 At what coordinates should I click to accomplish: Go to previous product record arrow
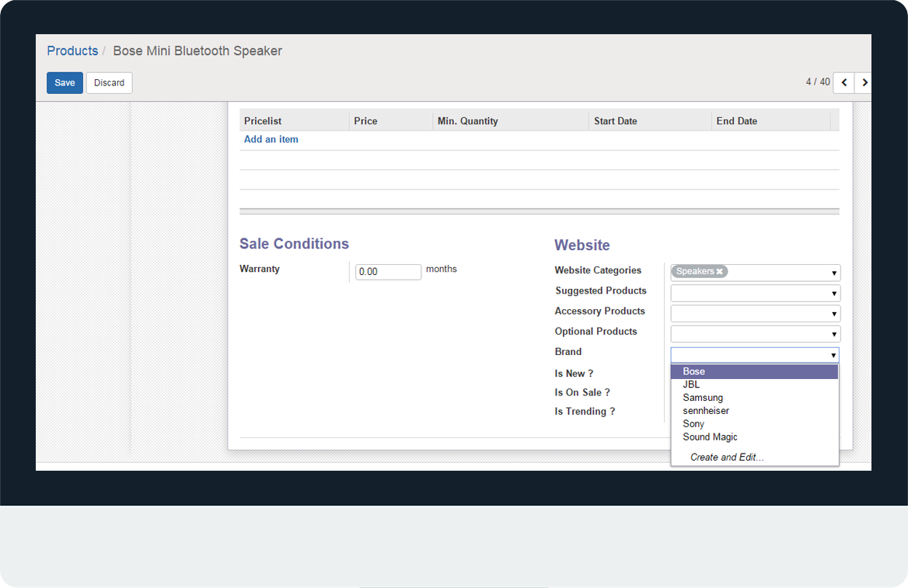(x=843, y=82)
